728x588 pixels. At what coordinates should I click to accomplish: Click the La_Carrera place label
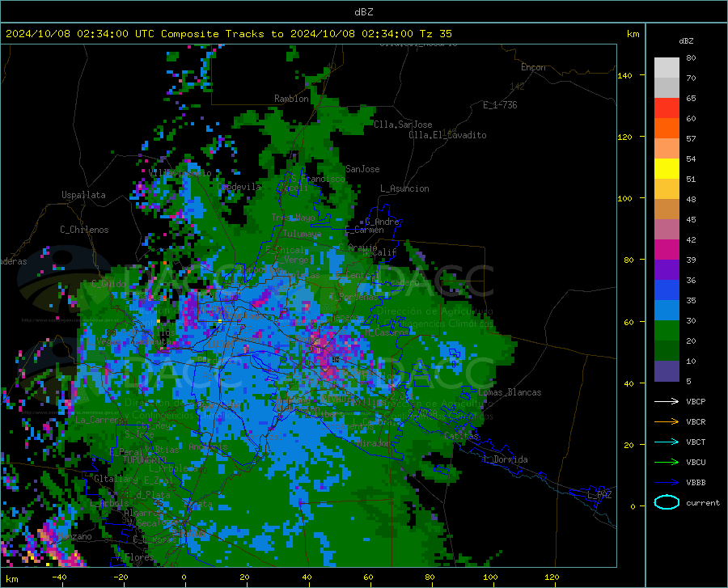click(x=100, y=420)
